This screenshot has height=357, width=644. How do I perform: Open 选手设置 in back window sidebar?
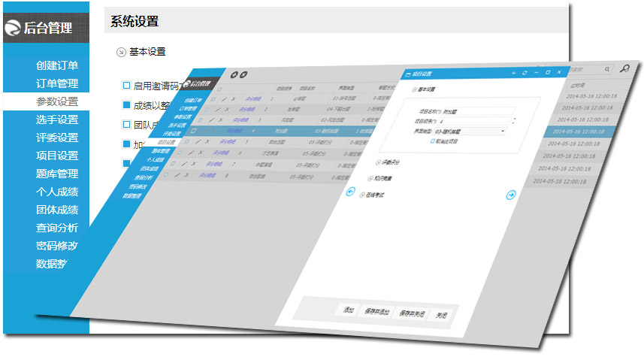click(56, 120)
